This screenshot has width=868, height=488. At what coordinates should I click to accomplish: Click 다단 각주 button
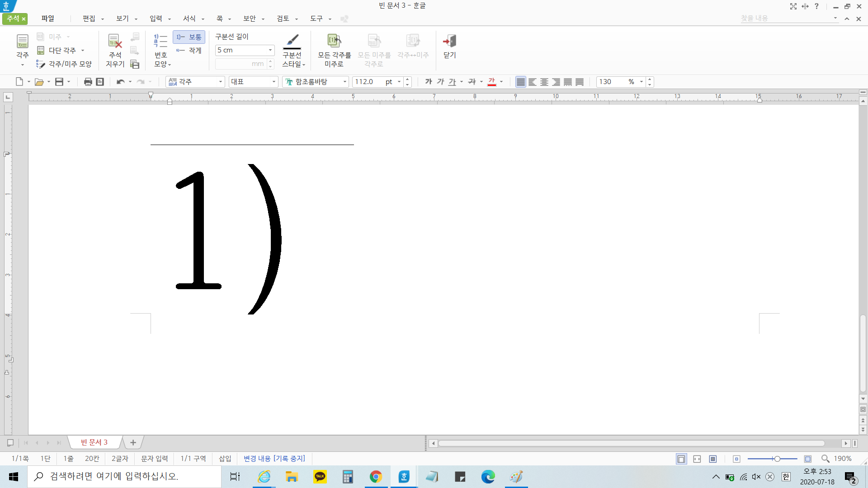coord(61,51)
